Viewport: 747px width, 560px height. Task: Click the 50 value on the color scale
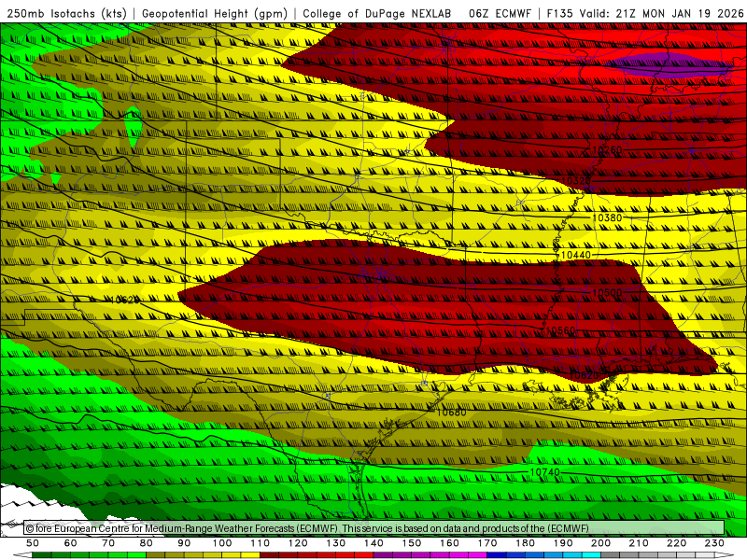click(33, 543)
